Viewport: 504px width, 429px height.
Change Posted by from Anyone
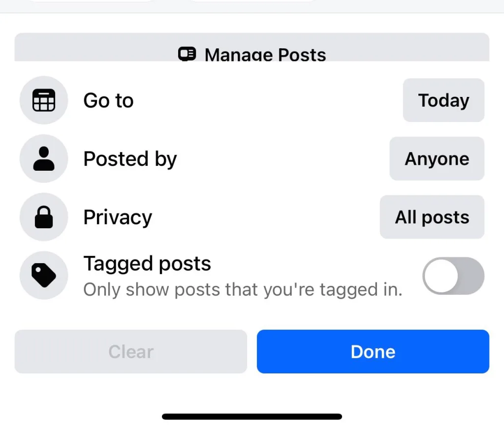pos(437,158)
